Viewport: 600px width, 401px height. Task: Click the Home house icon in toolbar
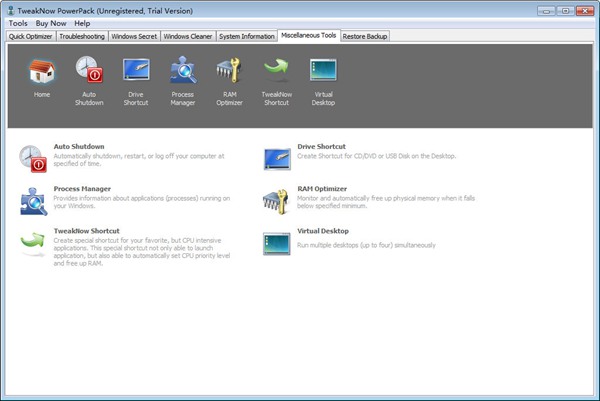click(x=42, y=72)
